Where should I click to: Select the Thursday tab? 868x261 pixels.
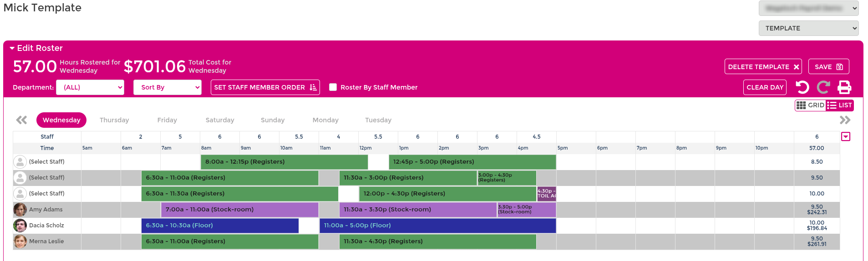click(x=114, y=120)
